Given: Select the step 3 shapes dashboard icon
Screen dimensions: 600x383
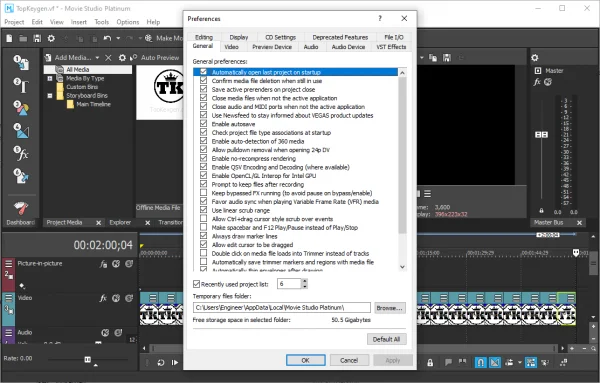Looking at the screenshot, I should tap(22, 108).
